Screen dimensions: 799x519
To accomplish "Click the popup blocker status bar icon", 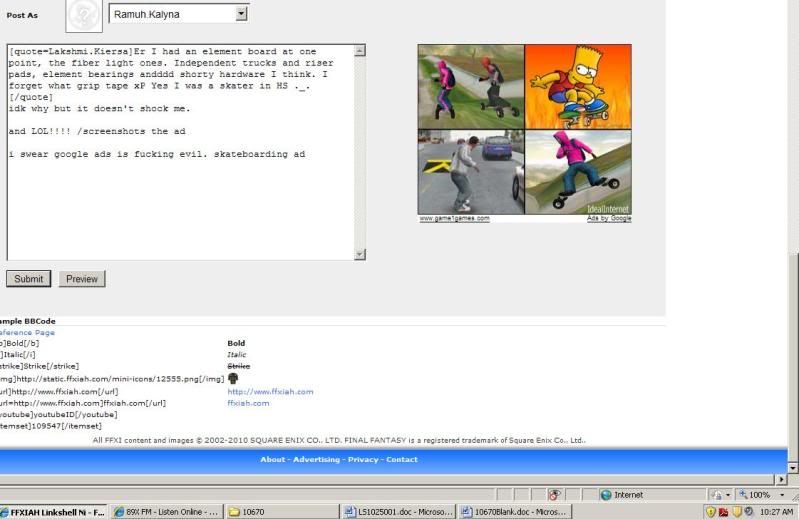I will coord(553,494).
